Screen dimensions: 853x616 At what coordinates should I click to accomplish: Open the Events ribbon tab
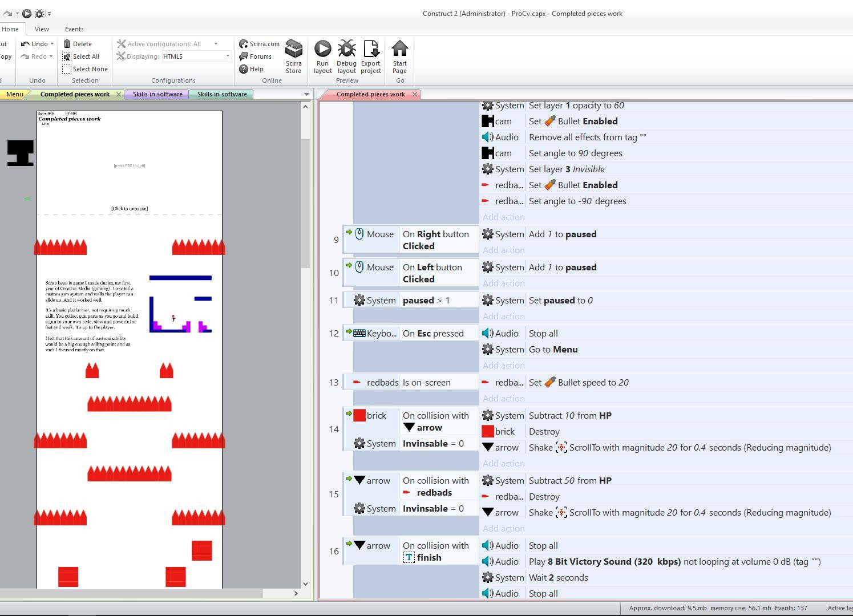(x=74, y=29)
